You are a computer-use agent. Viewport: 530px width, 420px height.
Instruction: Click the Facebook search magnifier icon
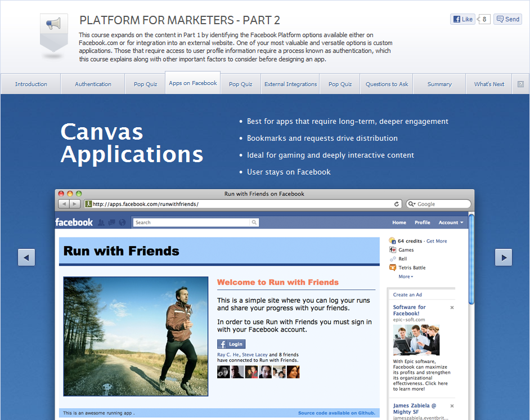point(254,222)
